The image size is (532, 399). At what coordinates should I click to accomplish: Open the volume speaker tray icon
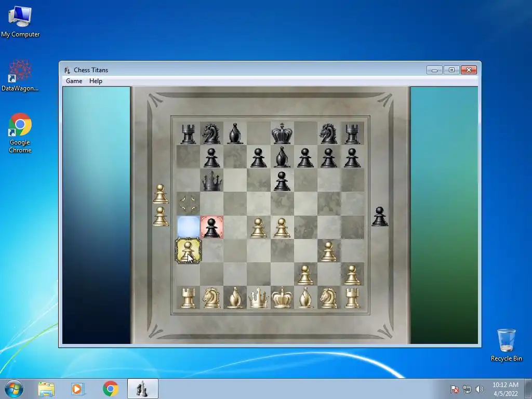[x=479, y=389]
